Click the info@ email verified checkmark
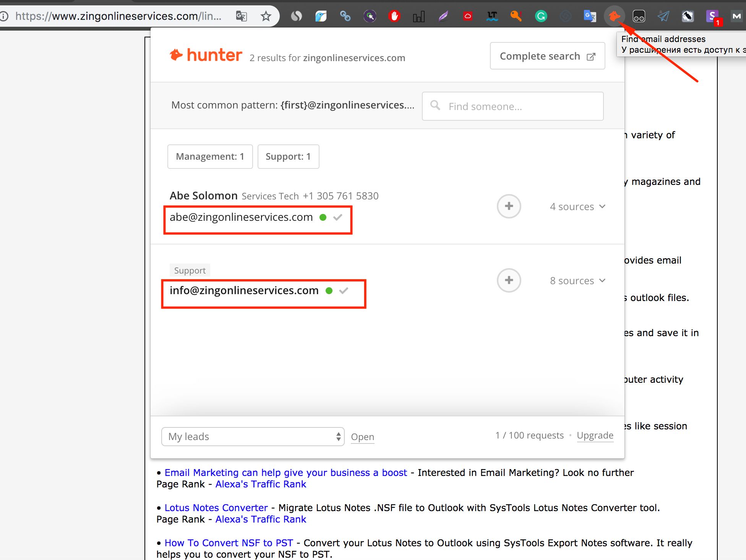The width and height of the screenshot is (746, 560). (344, 290)
